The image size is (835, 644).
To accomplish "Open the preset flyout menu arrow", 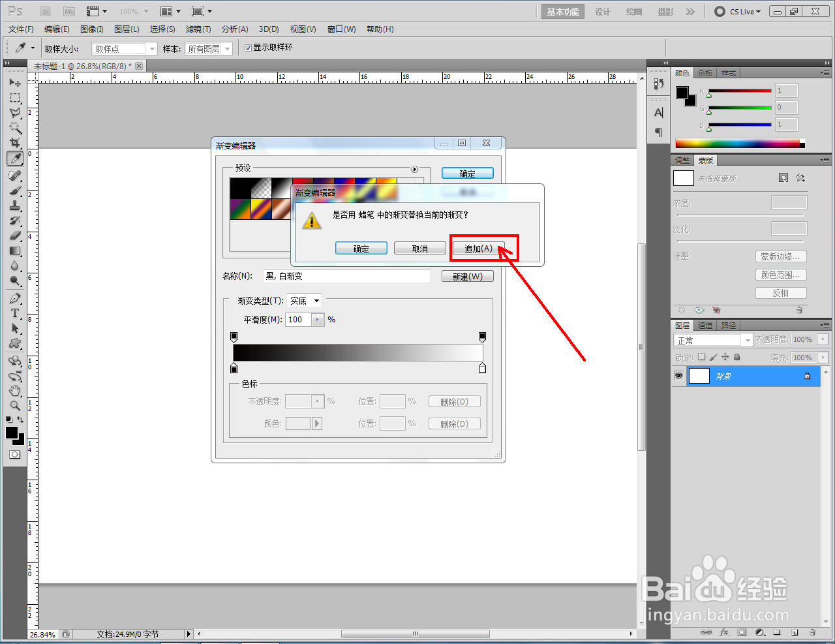I will (414, 169).
